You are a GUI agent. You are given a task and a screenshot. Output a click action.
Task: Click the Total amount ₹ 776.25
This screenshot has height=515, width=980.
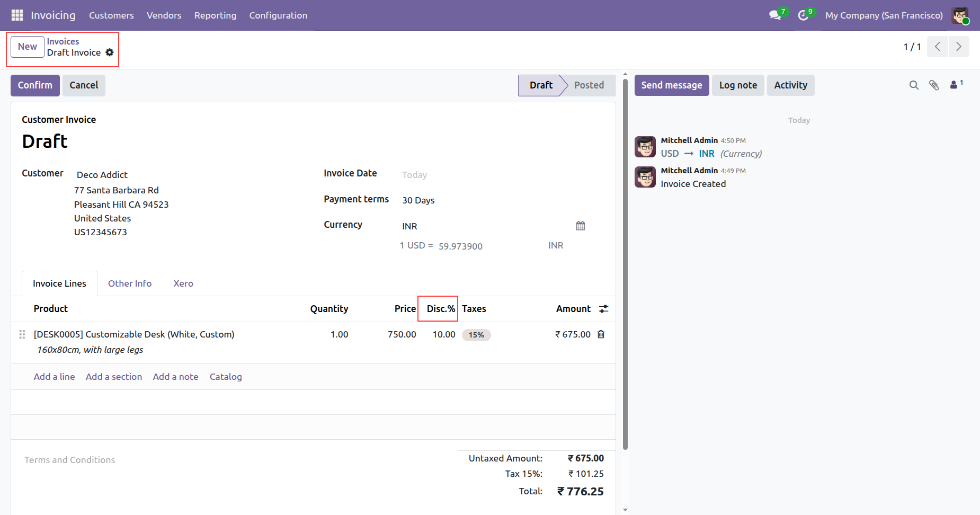[x=580, y=491]
